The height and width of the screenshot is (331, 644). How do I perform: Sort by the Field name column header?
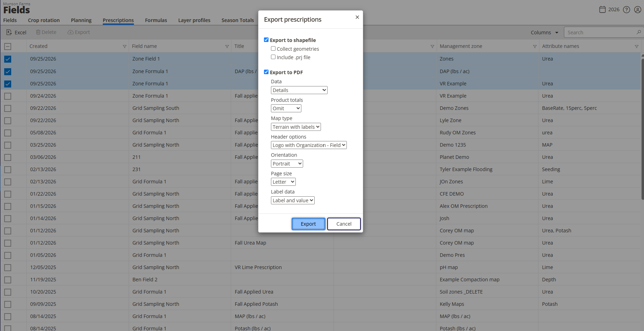(x=144, y=46)
